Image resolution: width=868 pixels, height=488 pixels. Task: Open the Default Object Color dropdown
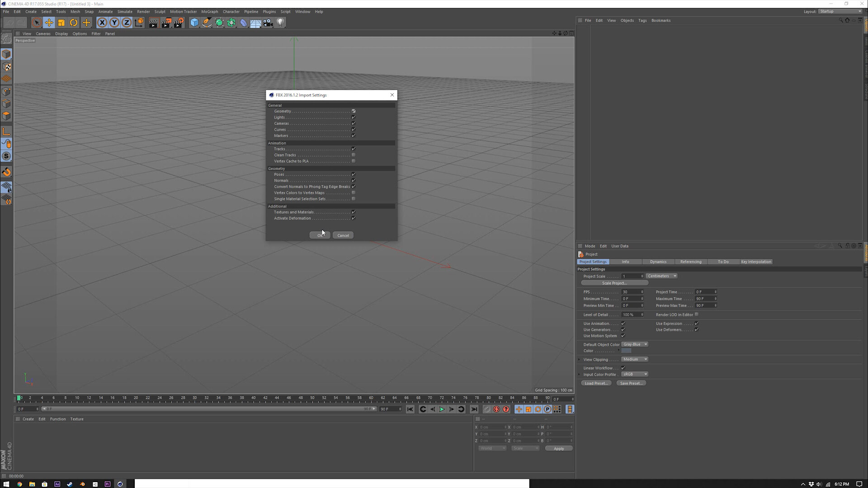(x=635, y=344)
